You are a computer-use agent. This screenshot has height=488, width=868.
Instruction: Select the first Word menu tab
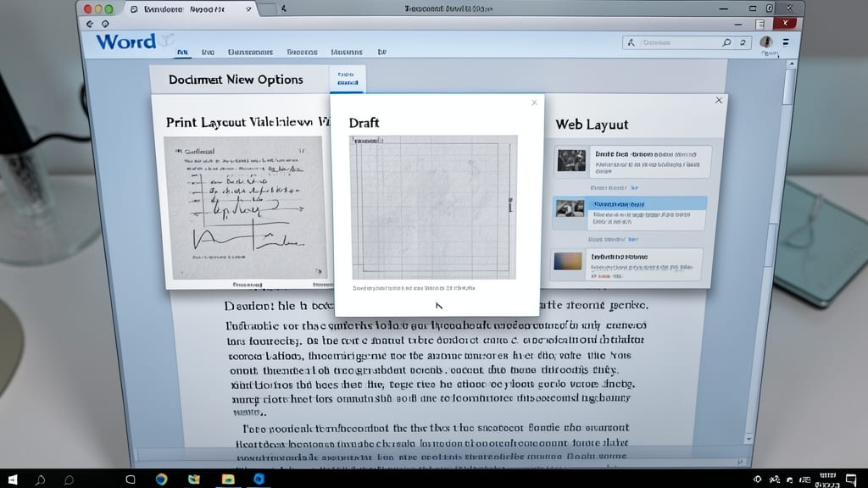coord(182,52)
